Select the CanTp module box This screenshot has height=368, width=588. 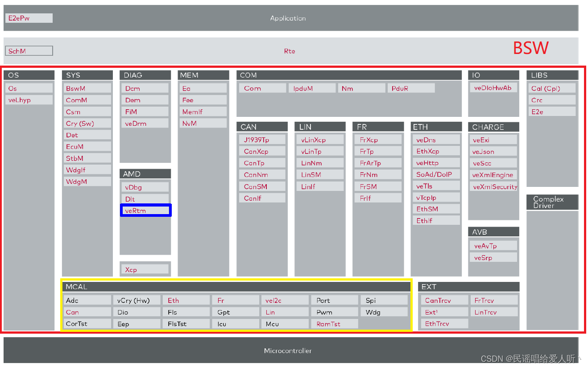pyautogui.click(x=262, y=163)
